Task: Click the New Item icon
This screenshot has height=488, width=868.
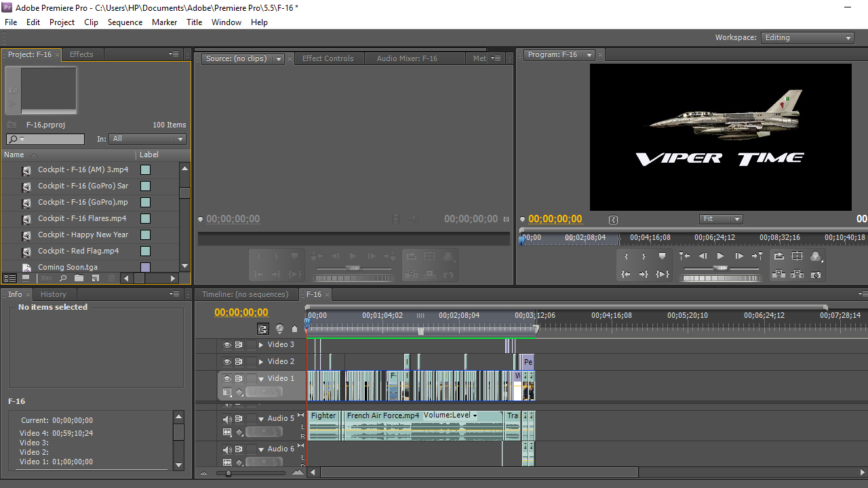Action: [x=95, y=278]
